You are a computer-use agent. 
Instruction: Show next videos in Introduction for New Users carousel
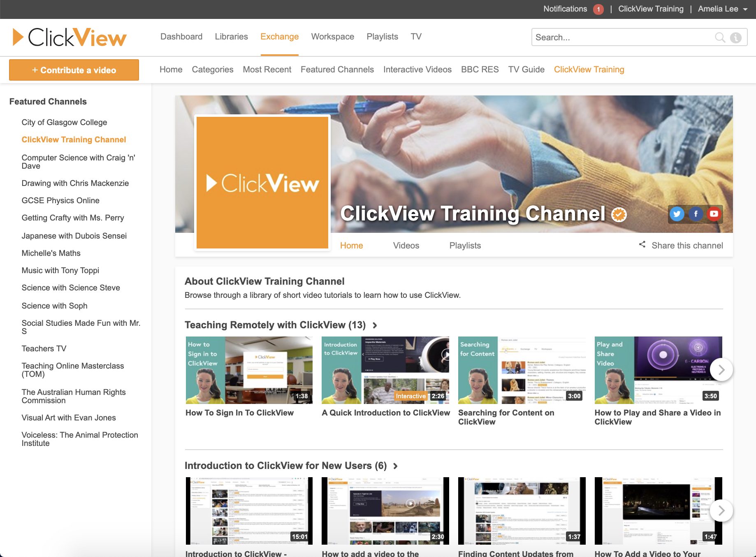click(x=721, y=511)
